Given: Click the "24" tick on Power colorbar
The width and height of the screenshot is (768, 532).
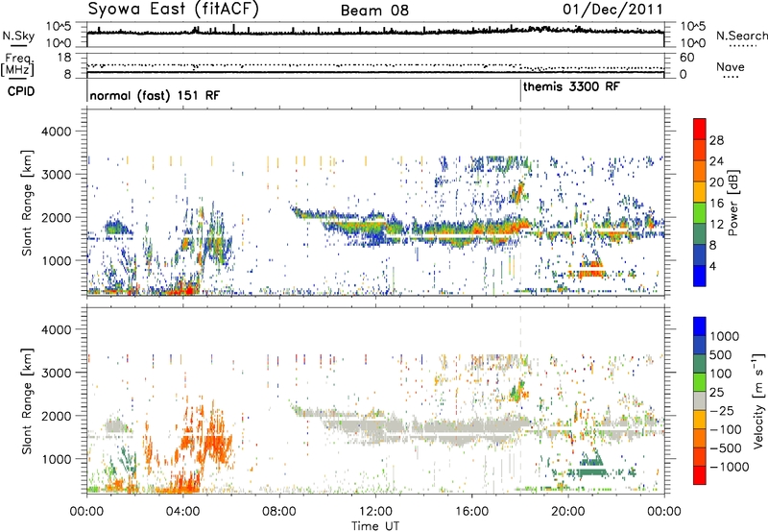Looking at the screenshot, I should (x=716, y=161).
